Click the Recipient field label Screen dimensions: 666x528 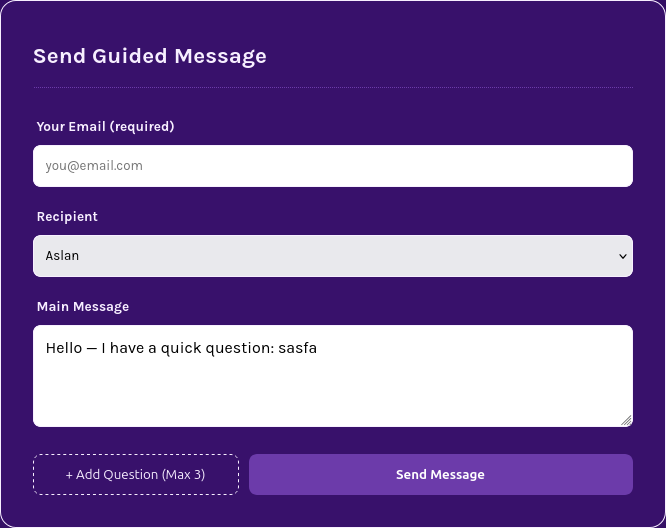pos(67,217)
